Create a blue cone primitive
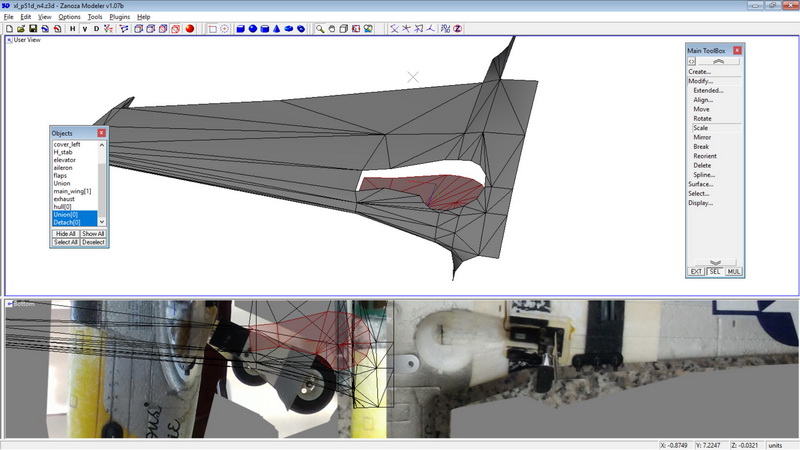The image size is (800, 450). coord(275,29)
